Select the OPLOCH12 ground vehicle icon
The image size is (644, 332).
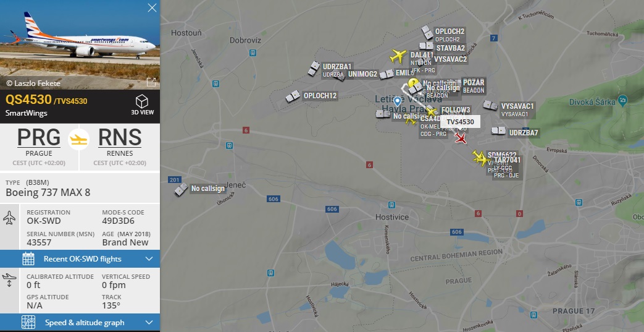[293, 96]
